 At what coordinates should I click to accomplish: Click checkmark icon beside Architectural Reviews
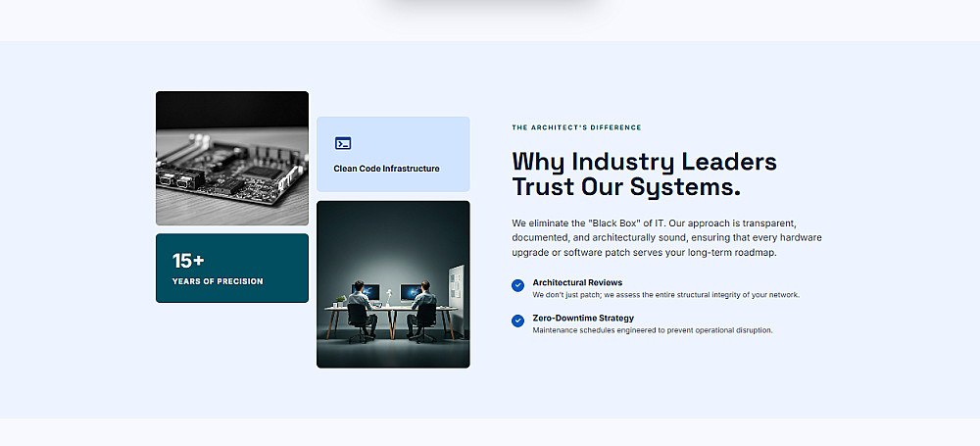pos(517,285)
